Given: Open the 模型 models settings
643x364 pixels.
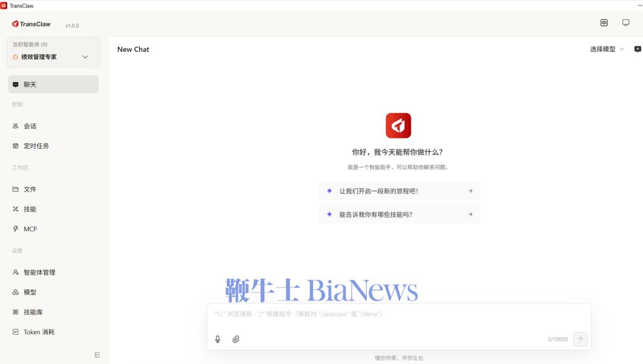Looking at the screenshot, I should point(54,292).
